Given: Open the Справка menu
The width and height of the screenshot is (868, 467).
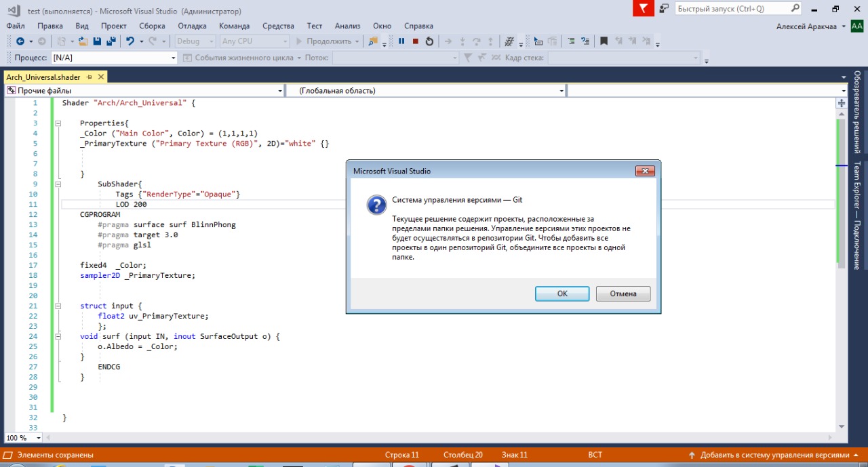Looking at the screenshot, I should pyautogui.click(x=418, y=26).
